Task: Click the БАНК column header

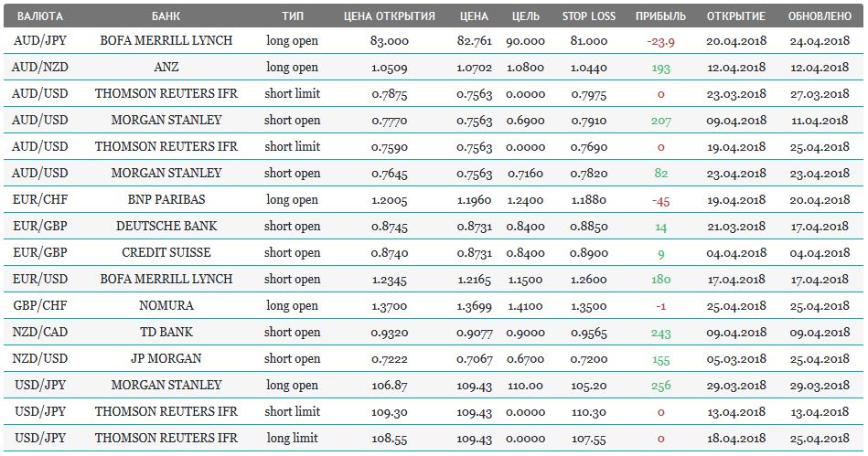Action: pyautogui.click(x=166, y=16)
